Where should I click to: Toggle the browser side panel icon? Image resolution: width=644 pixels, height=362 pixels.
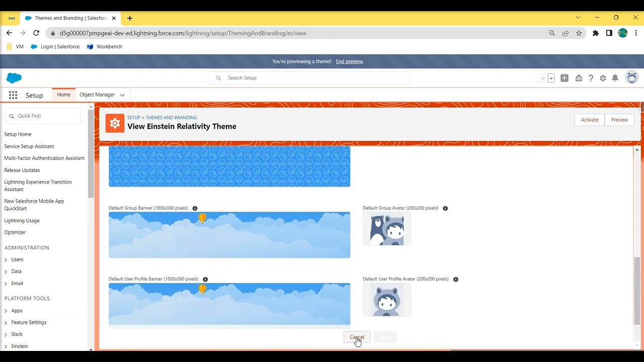point(609,33)
